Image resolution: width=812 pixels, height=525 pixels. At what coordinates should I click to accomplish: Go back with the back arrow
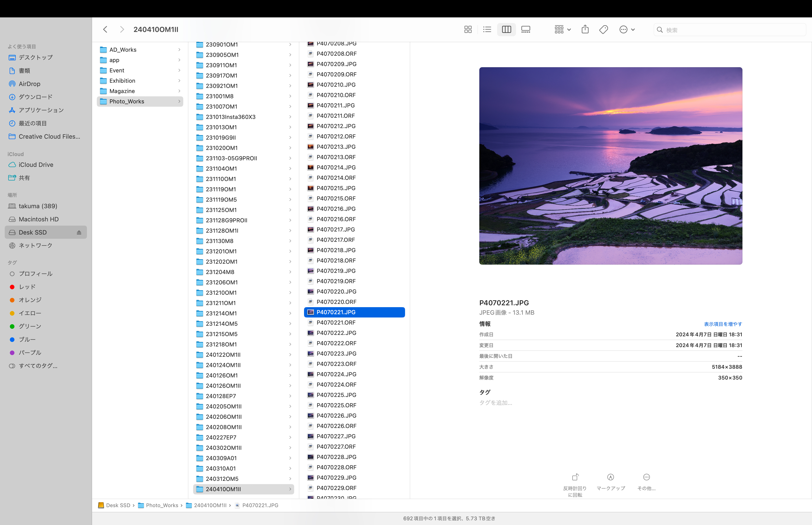point(105,30)
